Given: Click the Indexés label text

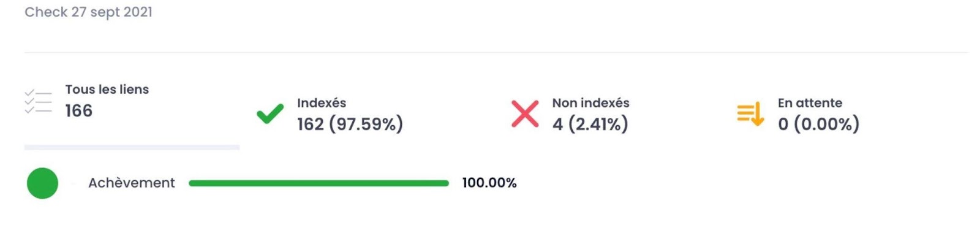Looking at the screenshot, I should coord(322,103).
